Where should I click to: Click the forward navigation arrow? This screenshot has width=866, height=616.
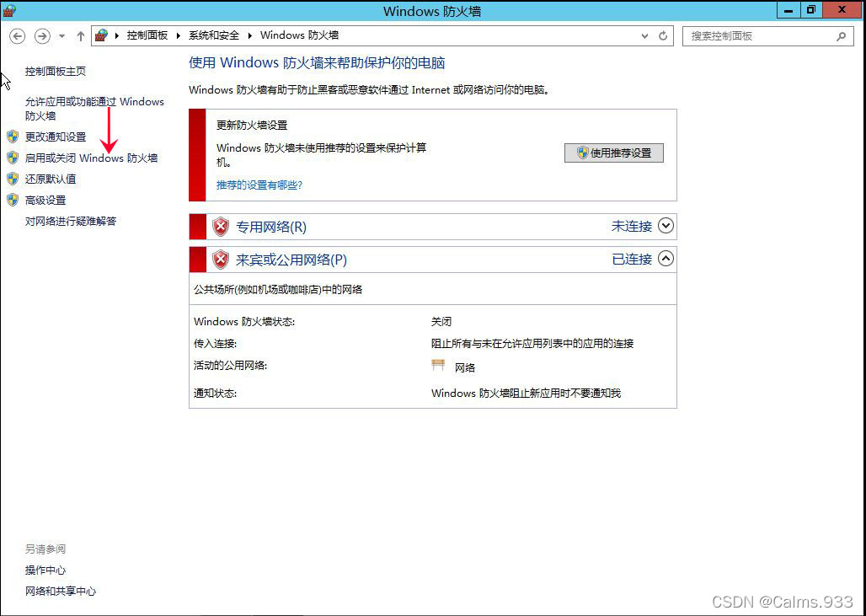point(42,36)
